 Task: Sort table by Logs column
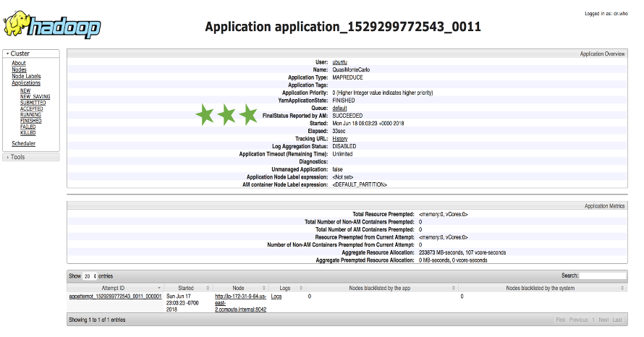pos(287,288)
